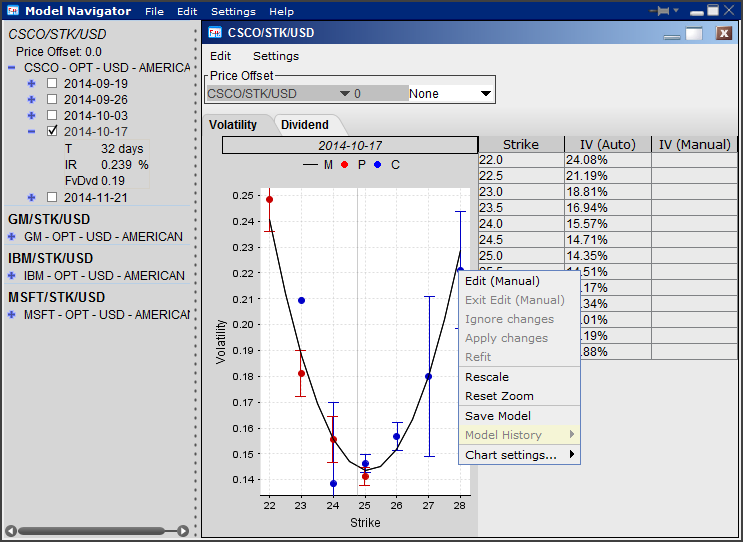Image resolution: width=743 pixels, height=542 pixels.
Task: Click the strike 23.5 table cell
Action: tap(521, 208)
